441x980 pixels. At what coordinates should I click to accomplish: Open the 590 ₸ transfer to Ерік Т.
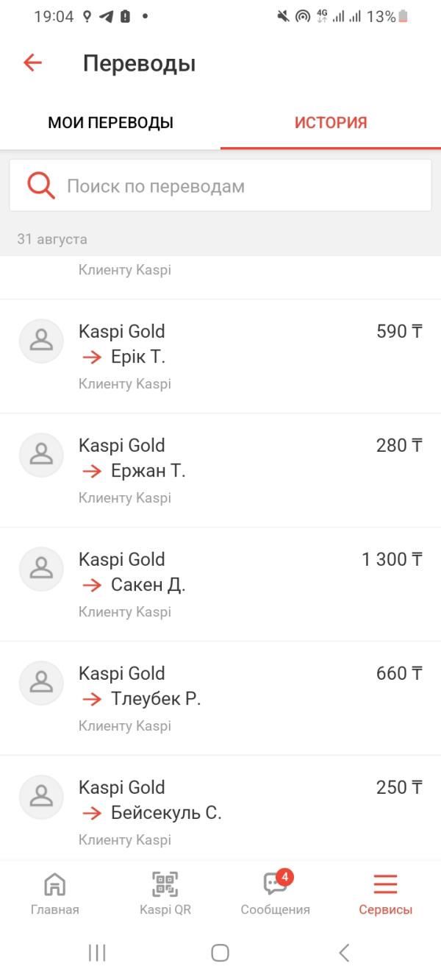coord(220,357)
